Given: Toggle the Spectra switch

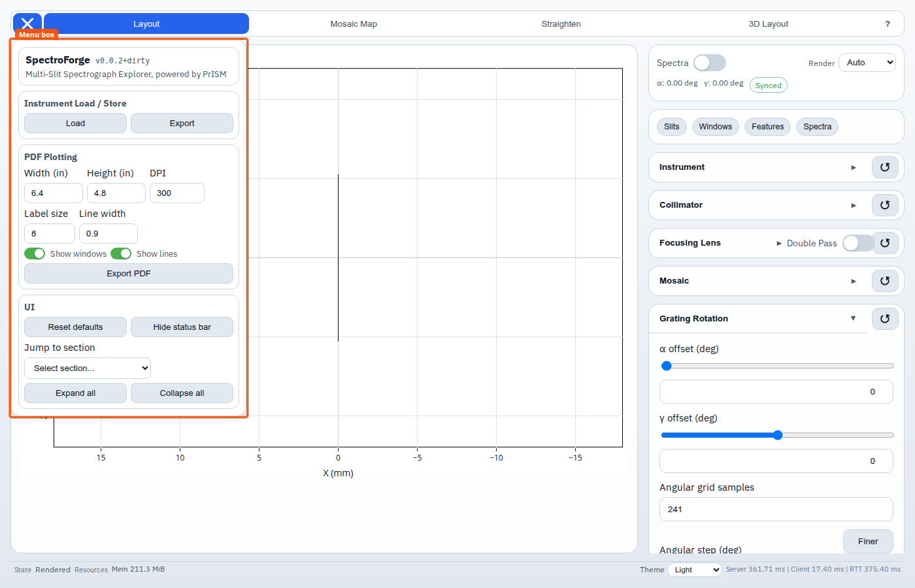Looking at the screenshot, I should (x=710, y=63).
